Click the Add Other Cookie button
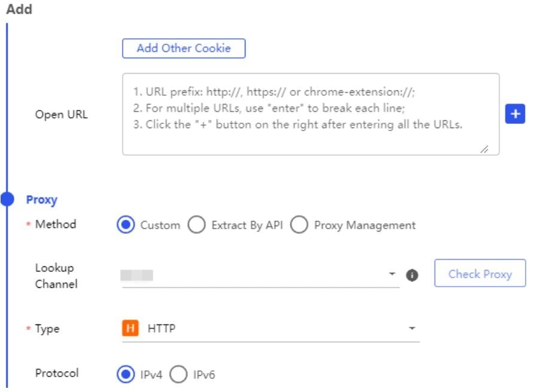534x392 pixels. click(184, 48)
